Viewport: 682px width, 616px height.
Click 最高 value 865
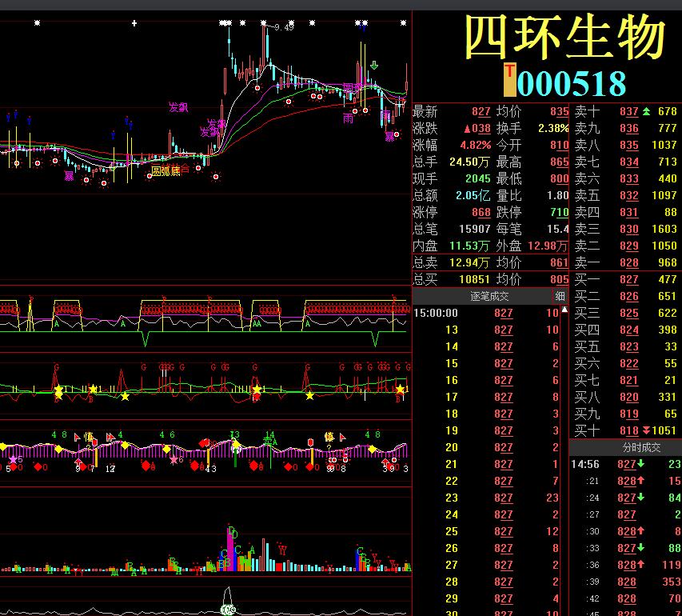(560, 162)
